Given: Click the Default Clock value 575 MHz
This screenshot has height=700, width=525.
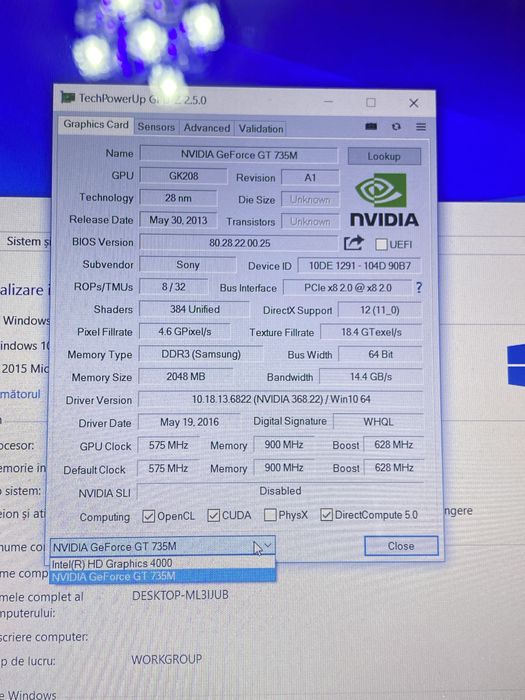Looking at the screenshot, I should 168,468.
